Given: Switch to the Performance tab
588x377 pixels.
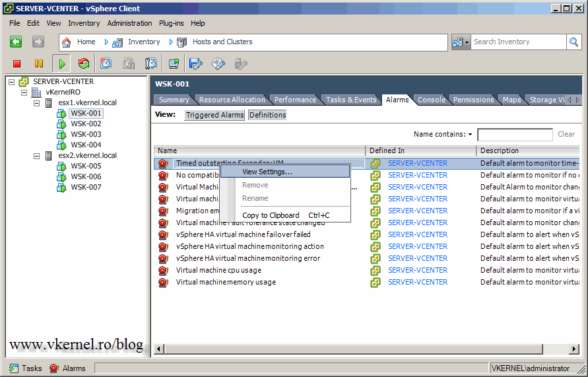Looking at the screenshot, I should pyautogui.click(x=295, y=100).
